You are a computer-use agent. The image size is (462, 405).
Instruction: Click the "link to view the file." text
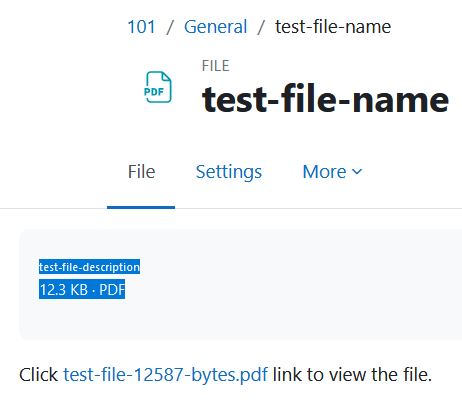pos(352,375)
